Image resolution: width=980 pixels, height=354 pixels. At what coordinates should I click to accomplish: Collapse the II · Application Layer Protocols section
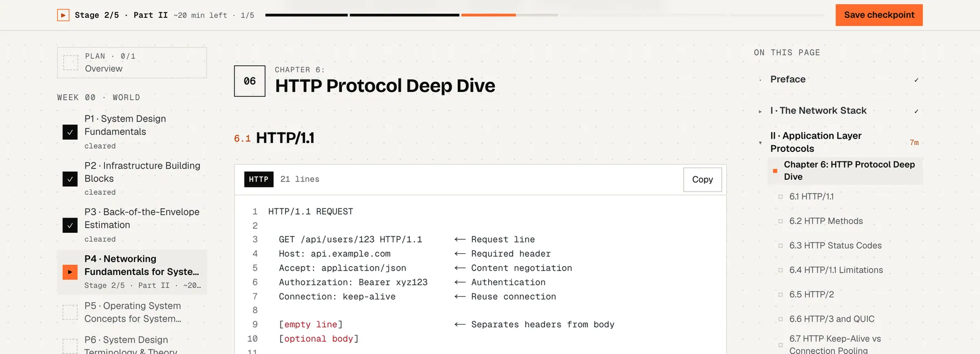(x=760, y=142)
